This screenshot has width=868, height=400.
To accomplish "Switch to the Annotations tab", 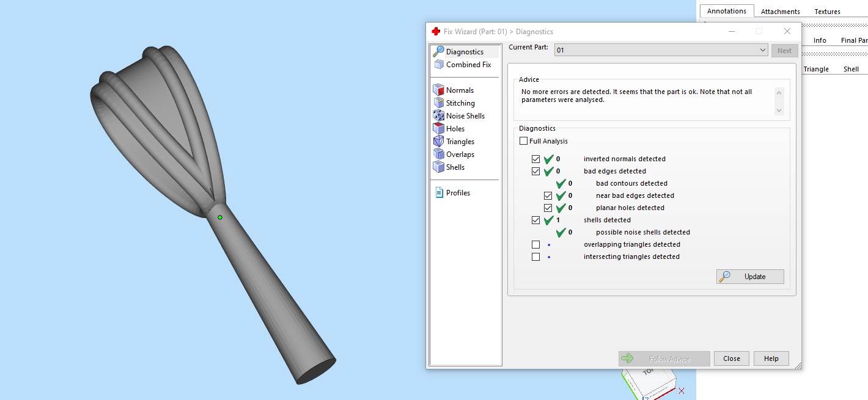I will pos(727,11).
